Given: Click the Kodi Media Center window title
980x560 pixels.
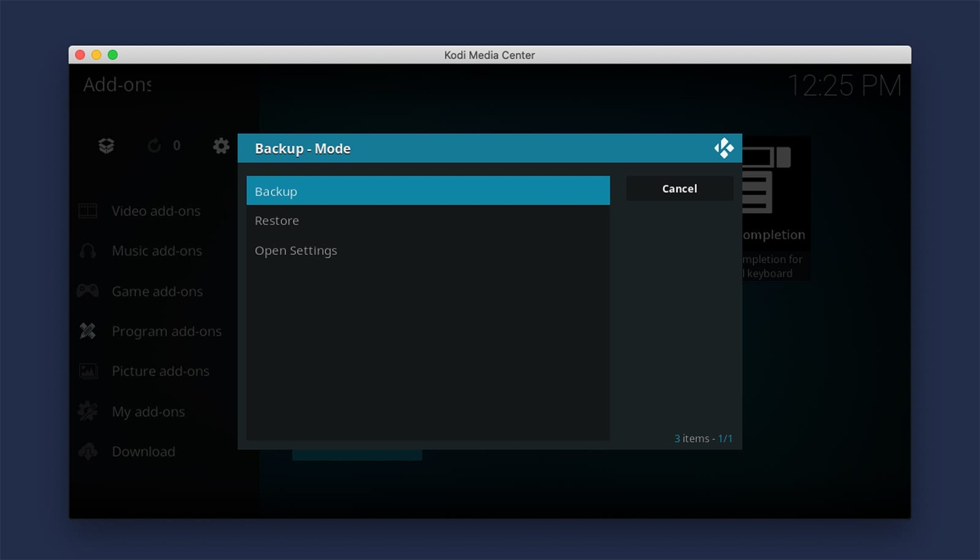Looking at the screenshot, I should 489,55.
